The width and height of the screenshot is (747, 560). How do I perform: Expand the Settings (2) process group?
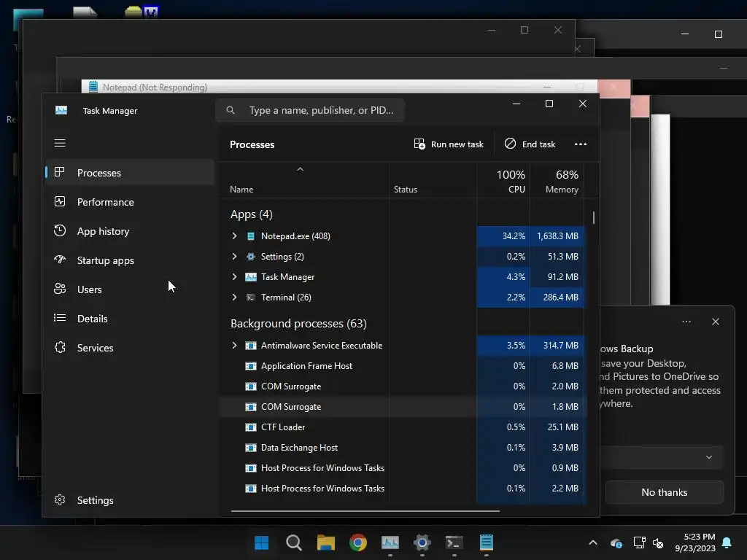(234, 256)
